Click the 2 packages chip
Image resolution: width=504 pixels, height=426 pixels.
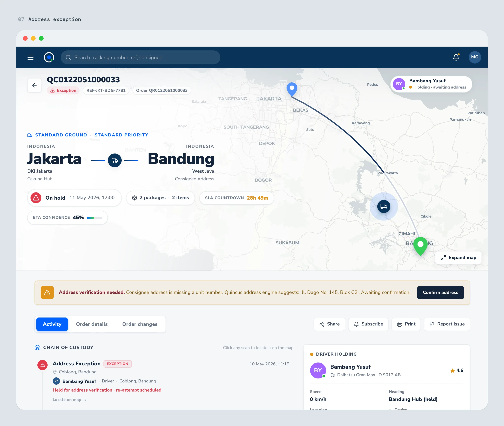(160, 198)
